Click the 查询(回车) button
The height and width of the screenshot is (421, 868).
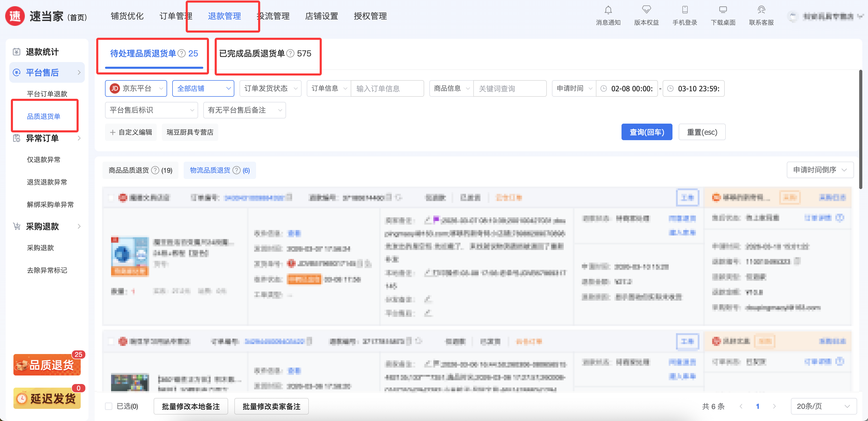pos(646,132)
